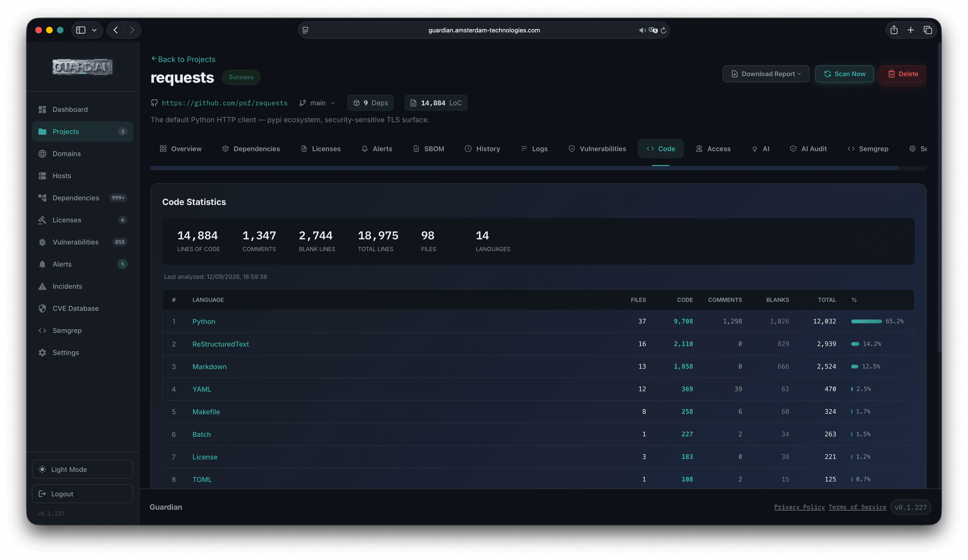The image size is (968, 560).
Task: Click the Incidents warning triangle icon
Action: point(42,286)
